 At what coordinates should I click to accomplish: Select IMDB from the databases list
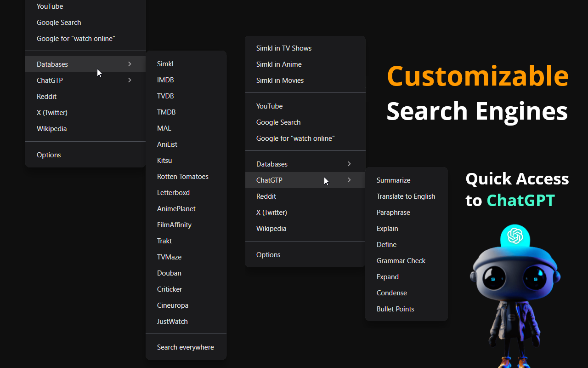point(165,80)
